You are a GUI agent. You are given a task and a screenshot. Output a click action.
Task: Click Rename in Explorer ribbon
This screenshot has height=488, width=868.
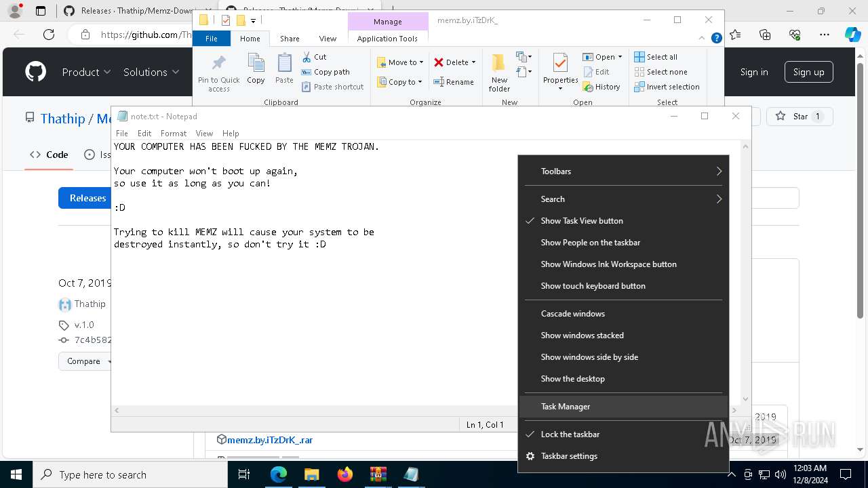(454, 82)
